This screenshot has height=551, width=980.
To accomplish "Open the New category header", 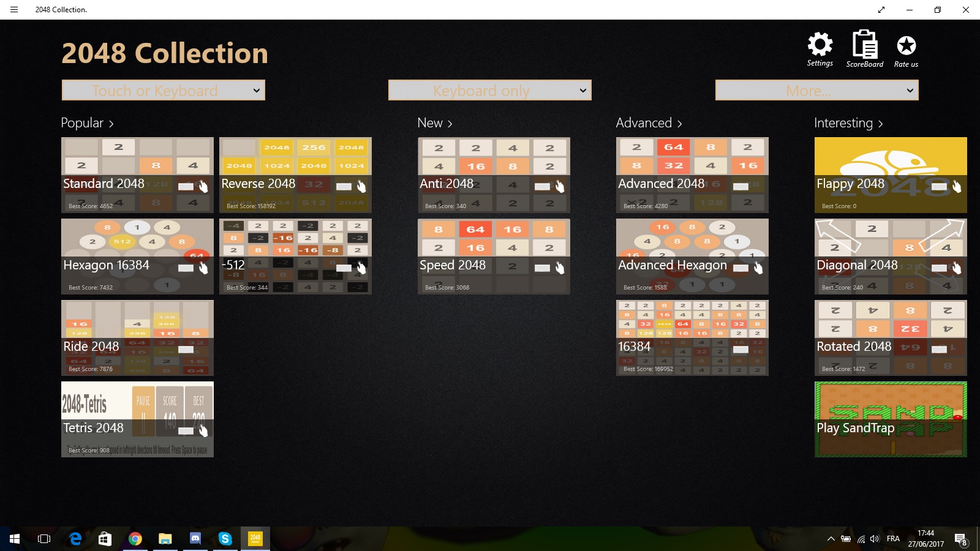I will point(434,123).
